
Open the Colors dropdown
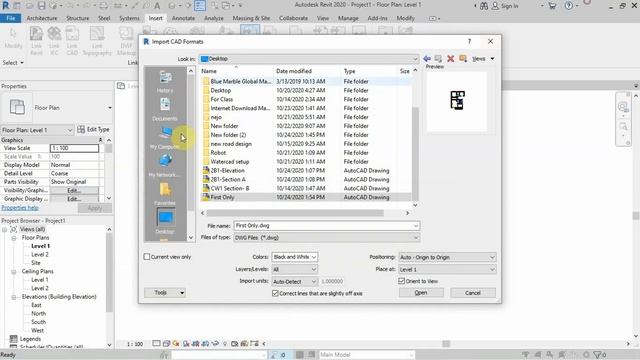(x=295, y=257)
